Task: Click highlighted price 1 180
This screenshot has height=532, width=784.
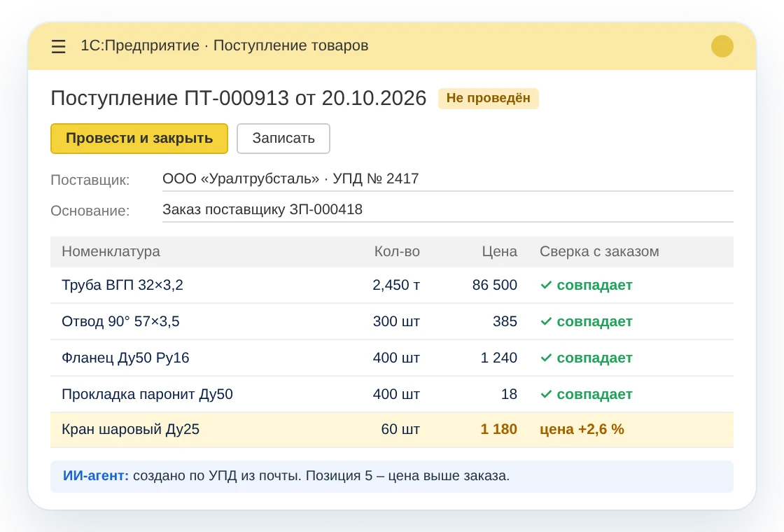Action: [498, 430]
